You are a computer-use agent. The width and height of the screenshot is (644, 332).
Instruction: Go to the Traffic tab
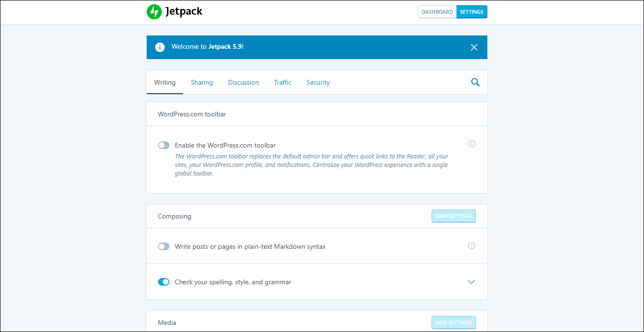[282, 82]
